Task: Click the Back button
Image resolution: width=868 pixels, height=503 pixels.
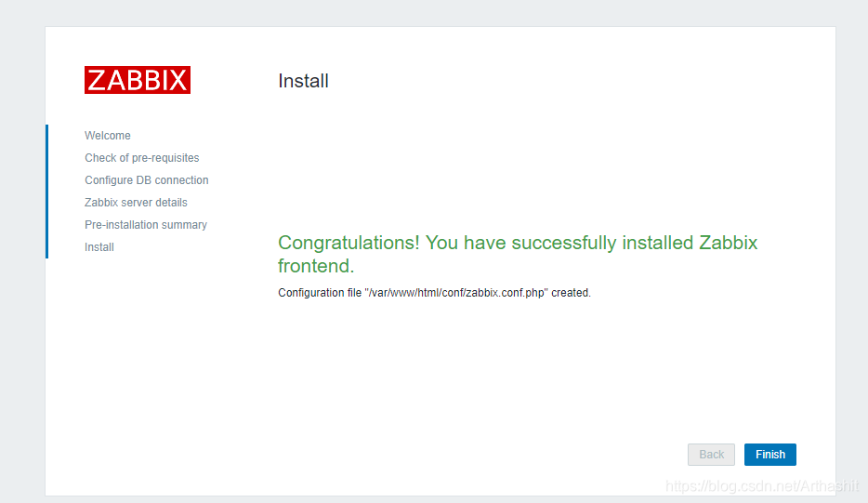Action: point(711,455)
